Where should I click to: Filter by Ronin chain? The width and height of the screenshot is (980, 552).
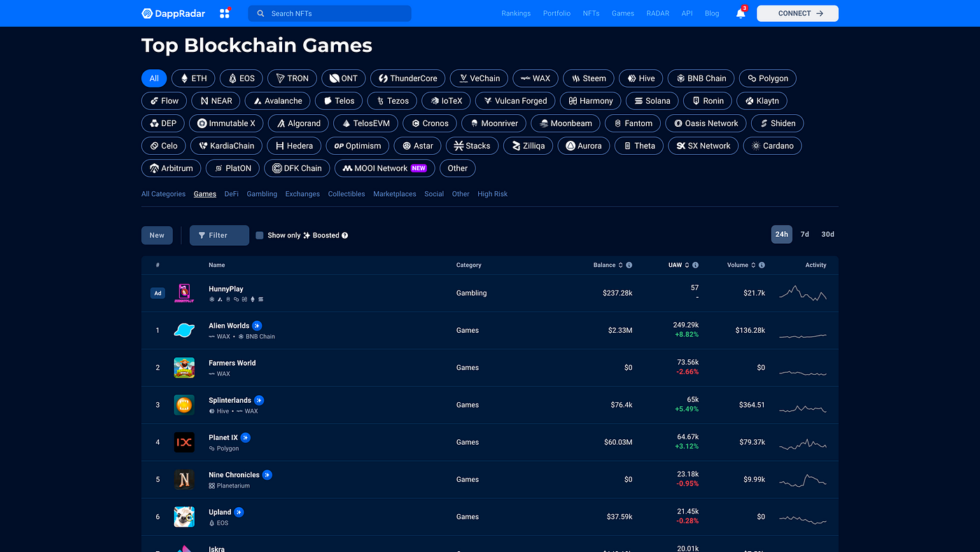(x=708, y=101)
